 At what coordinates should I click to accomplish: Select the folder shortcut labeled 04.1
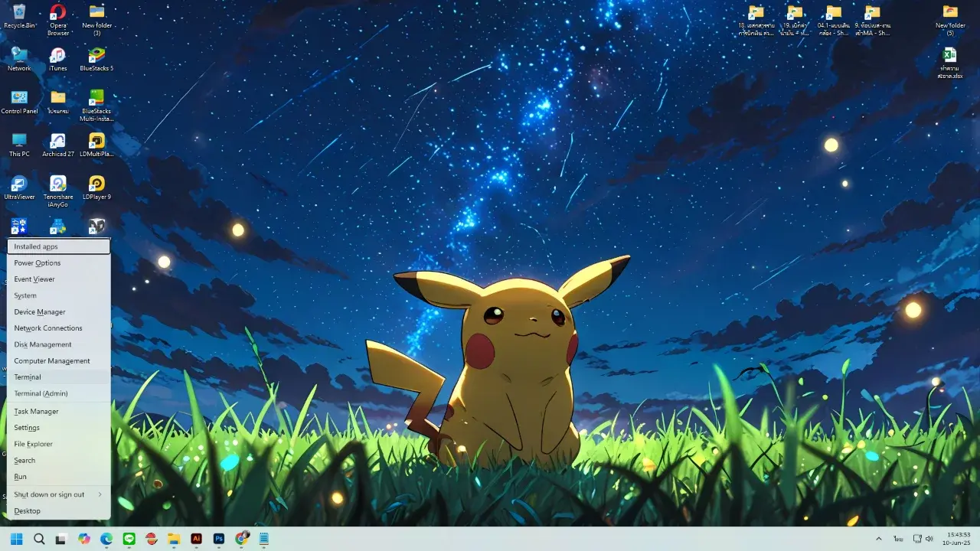834,20
